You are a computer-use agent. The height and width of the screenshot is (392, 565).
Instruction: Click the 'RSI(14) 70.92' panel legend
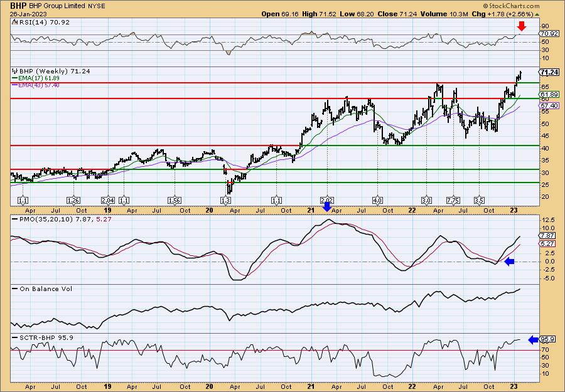(43, 22)
